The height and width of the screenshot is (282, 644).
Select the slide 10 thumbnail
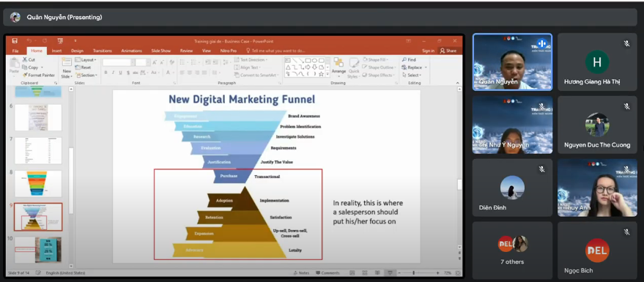click(x=38, y=250)
